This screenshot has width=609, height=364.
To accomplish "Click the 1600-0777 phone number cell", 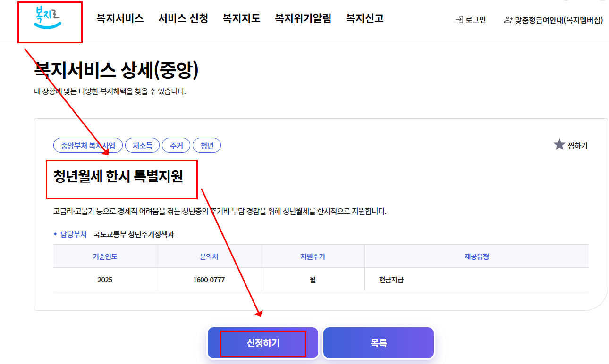I will 209,280.
